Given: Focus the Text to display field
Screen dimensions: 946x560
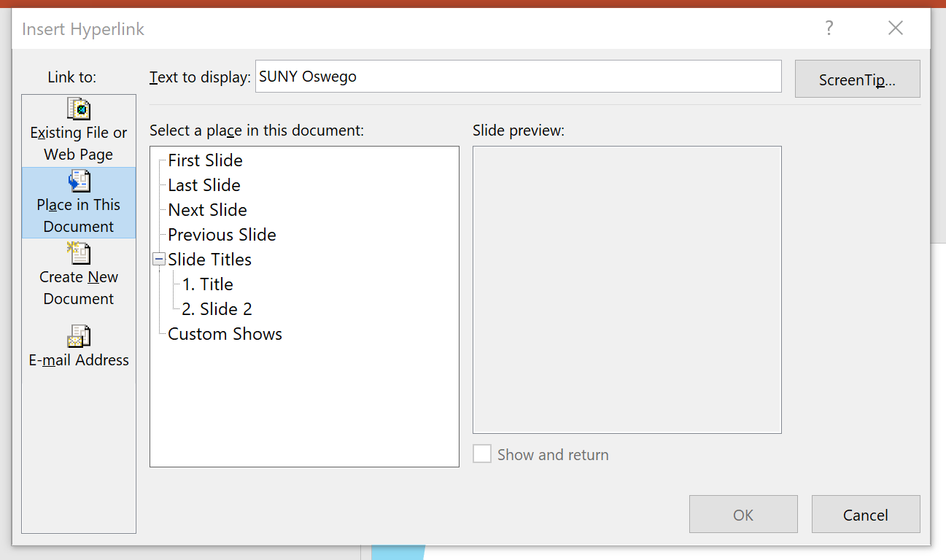Looking at the screenshot, I should pyautogui.click(x=518, y=77).
